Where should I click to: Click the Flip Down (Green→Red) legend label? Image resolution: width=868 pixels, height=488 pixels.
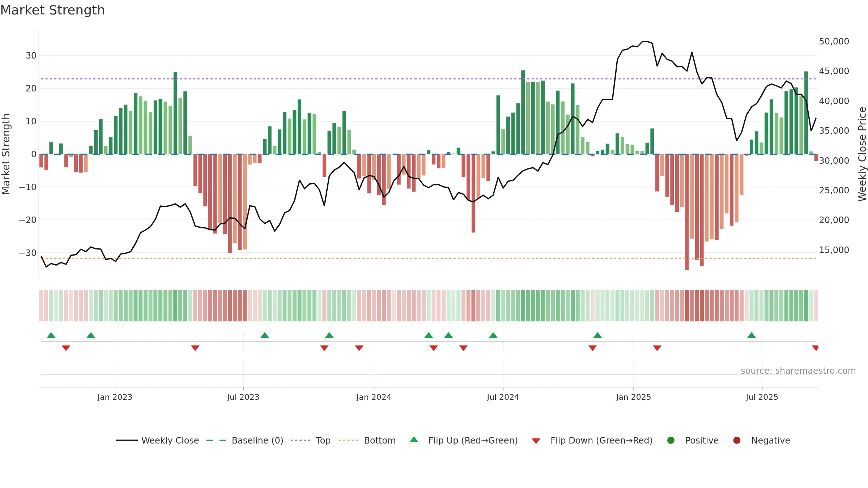tap(601, 440)
